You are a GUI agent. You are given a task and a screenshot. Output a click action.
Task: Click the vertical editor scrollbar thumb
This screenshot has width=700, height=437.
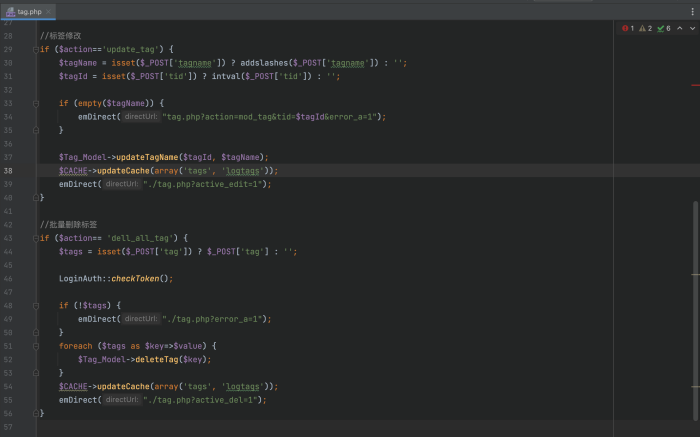point(696,310)
